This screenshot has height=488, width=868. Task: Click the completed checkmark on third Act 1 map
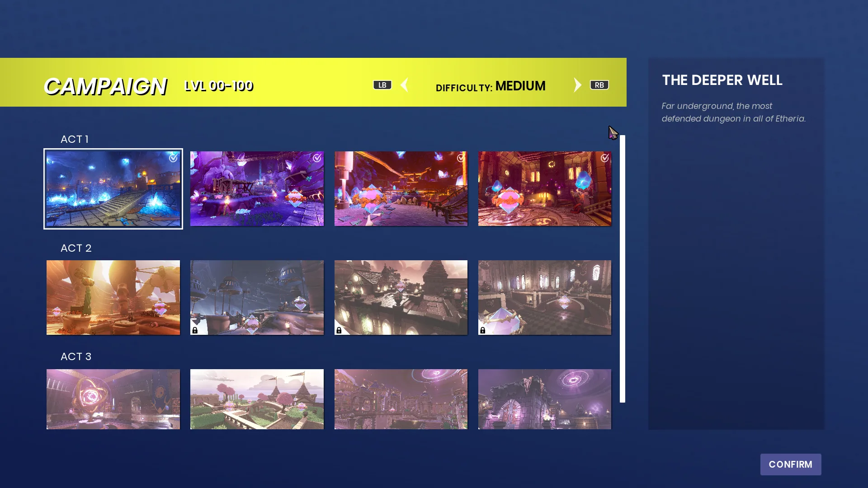[x=461, y=158]
